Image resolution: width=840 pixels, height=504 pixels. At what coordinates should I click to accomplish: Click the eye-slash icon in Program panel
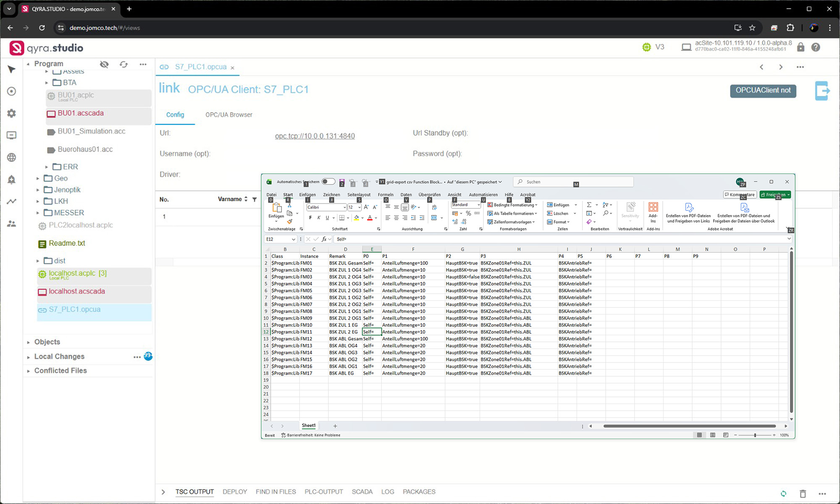104,64
